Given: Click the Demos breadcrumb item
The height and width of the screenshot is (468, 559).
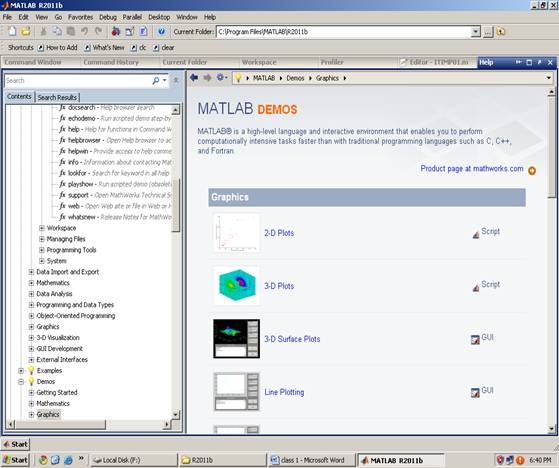Looking at the screenshot, I should 295,78.
